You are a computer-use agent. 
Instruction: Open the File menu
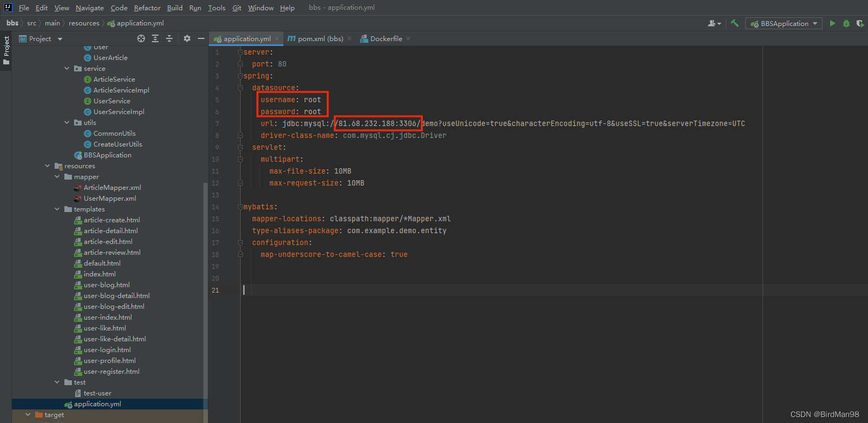pos(24,8)
